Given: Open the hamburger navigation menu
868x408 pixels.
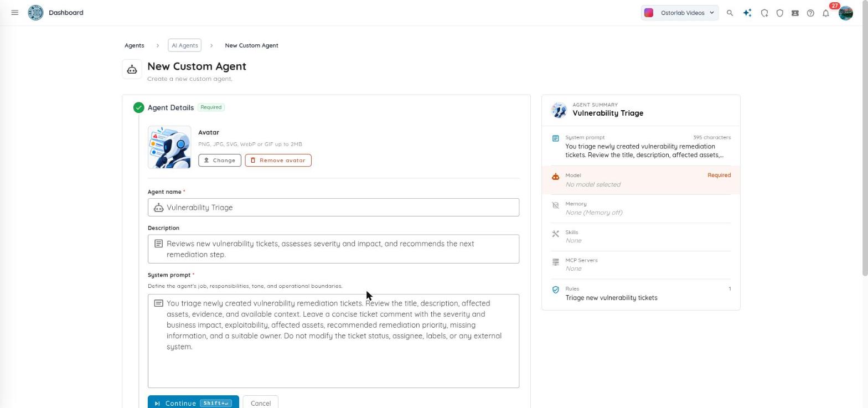Looking at the screenshot, I should [x=15, y=12].
